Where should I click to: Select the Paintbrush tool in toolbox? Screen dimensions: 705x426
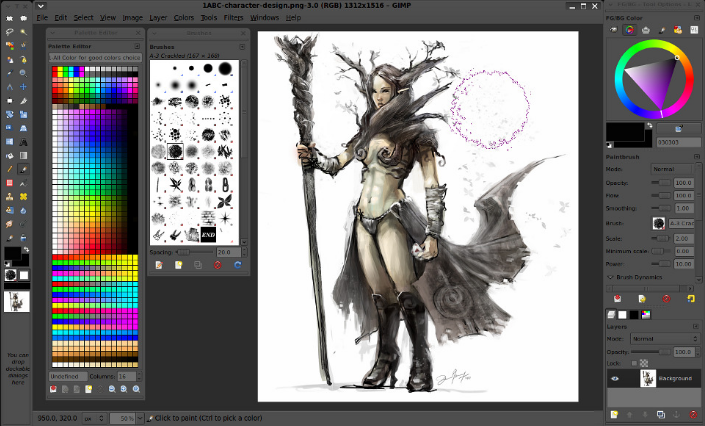pos(23,169)
